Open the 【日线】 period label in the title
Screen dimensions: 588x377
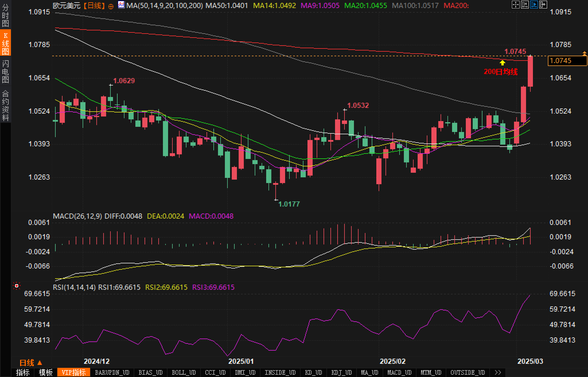coord(94,5)
